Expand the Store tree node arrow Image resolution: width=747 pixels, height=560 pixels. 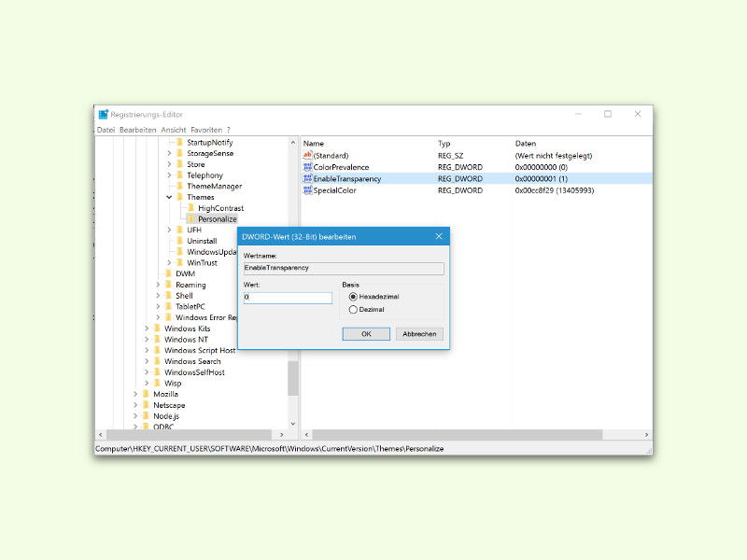pos(169,164)
